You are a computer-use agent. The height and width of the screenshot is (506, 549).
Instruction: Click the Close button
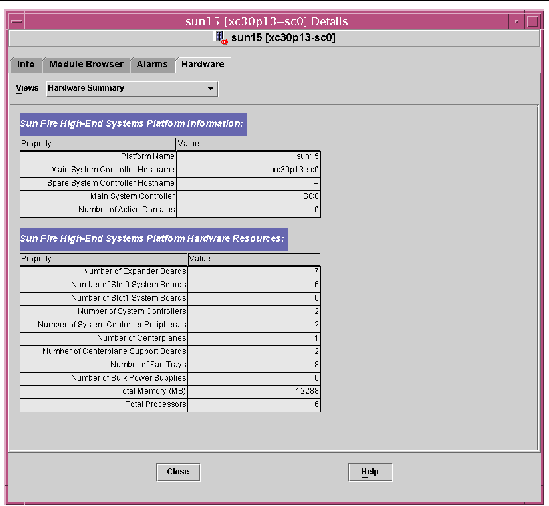(178, 472)
